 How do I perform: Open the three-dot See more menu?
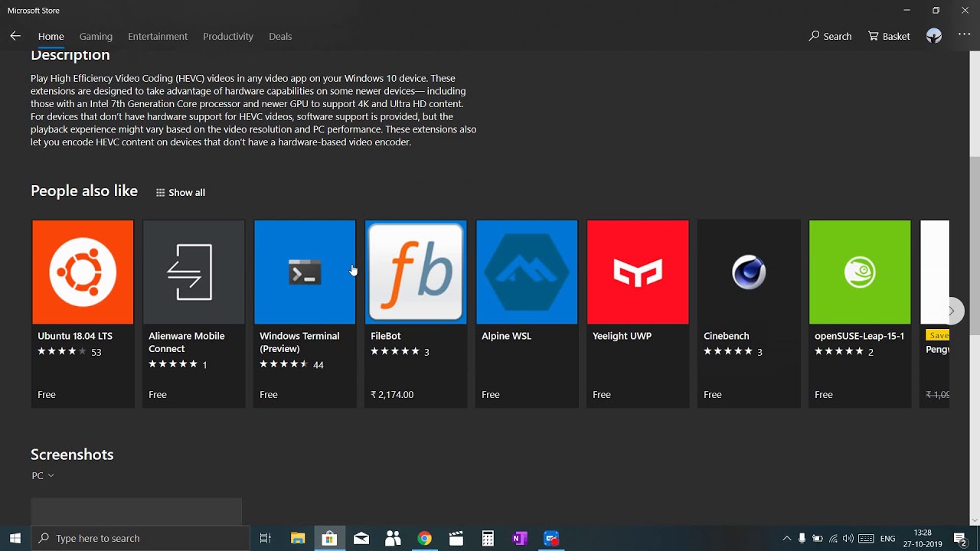(x=964, y=35)
